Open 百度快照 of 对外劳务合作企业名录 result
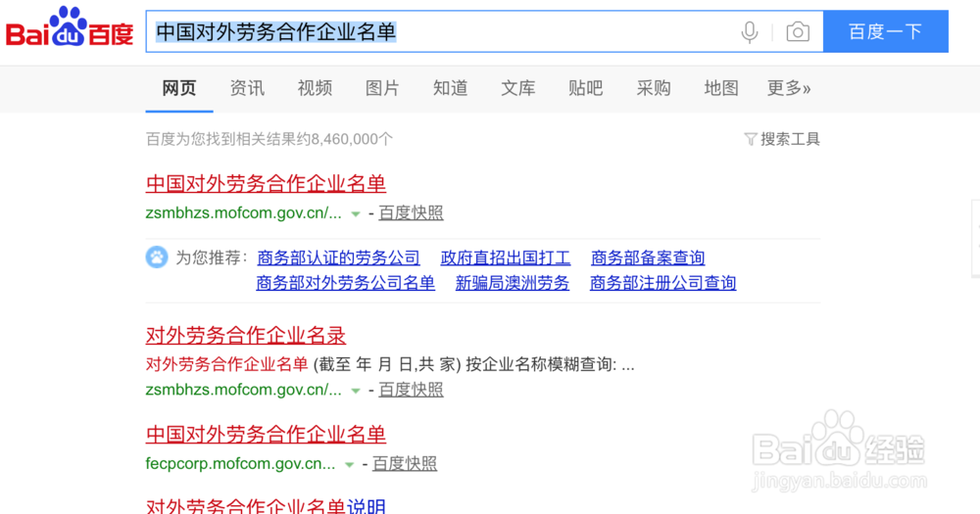The width and height of the screenshot is (980, 514). (411, 390)
